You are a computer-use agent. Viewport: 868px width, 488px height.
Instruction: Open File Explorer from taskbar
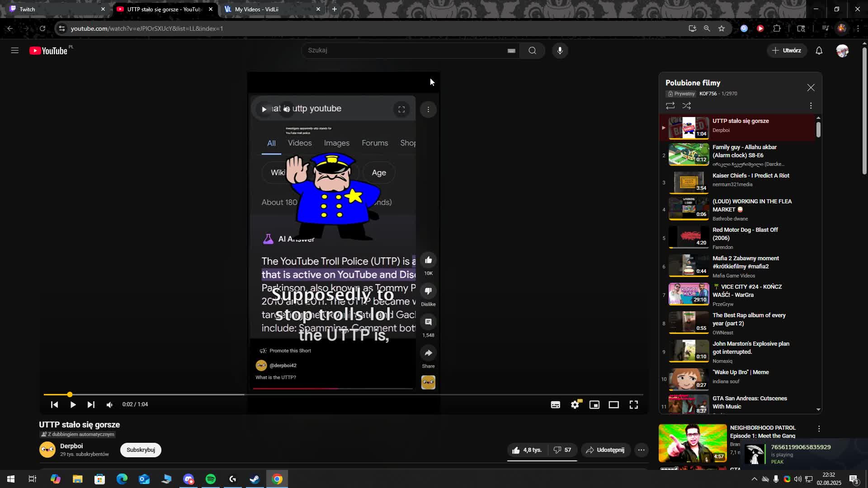pos(77,479)
